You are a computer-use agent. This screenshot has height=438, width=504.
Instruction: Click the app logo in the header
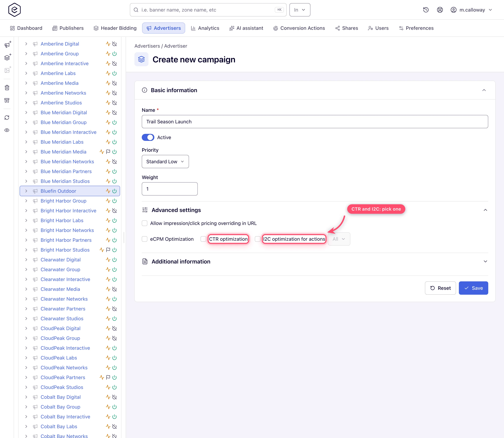tap(14, 10)
